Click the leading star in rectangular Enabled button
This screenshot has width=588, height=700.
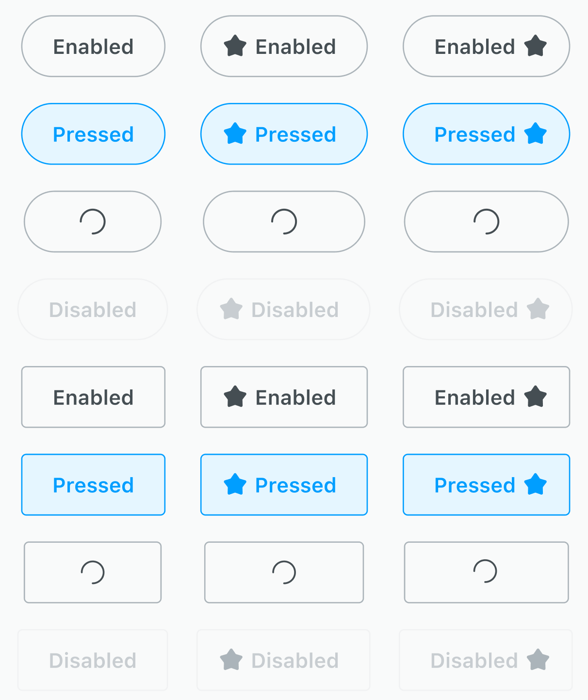(235, 397)
